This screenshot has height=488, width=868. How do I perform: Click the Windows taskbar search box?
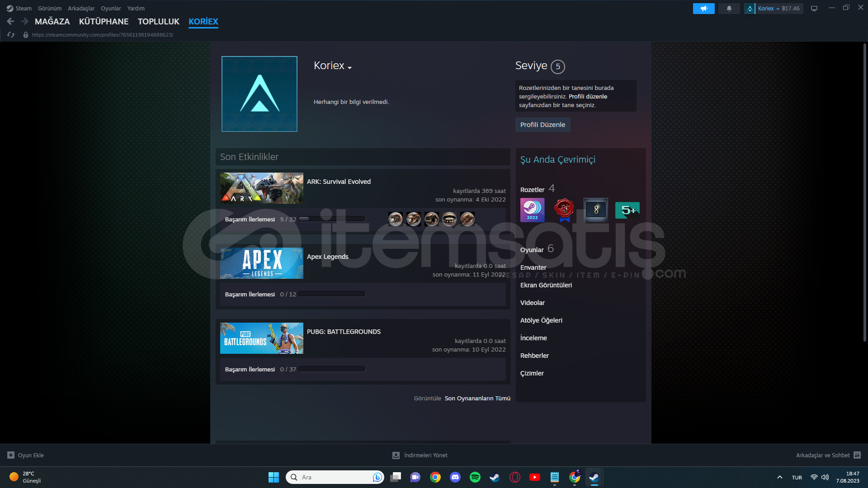[335, 477]
